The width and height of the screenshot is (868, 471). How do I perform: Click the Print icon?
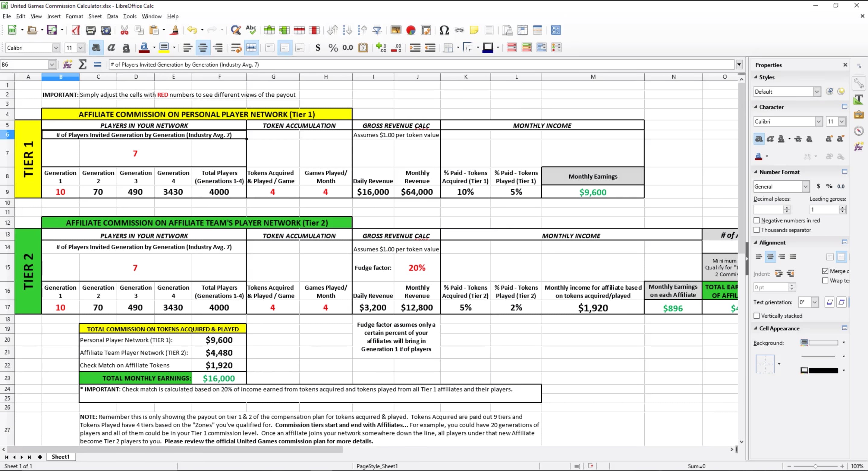91,30
